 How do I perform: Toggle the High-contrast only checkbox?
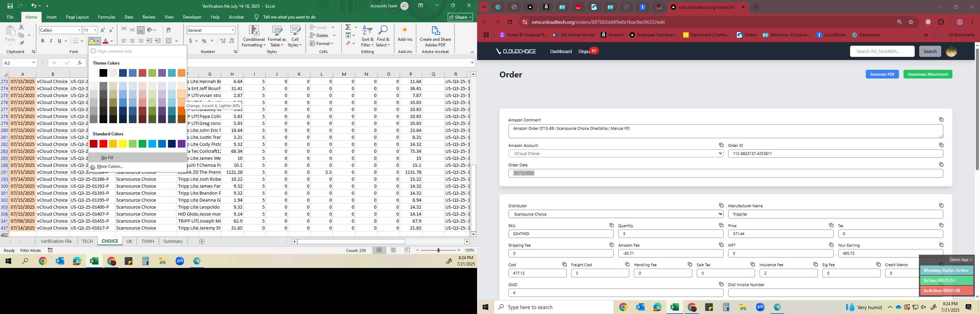[x=93, y=51]
